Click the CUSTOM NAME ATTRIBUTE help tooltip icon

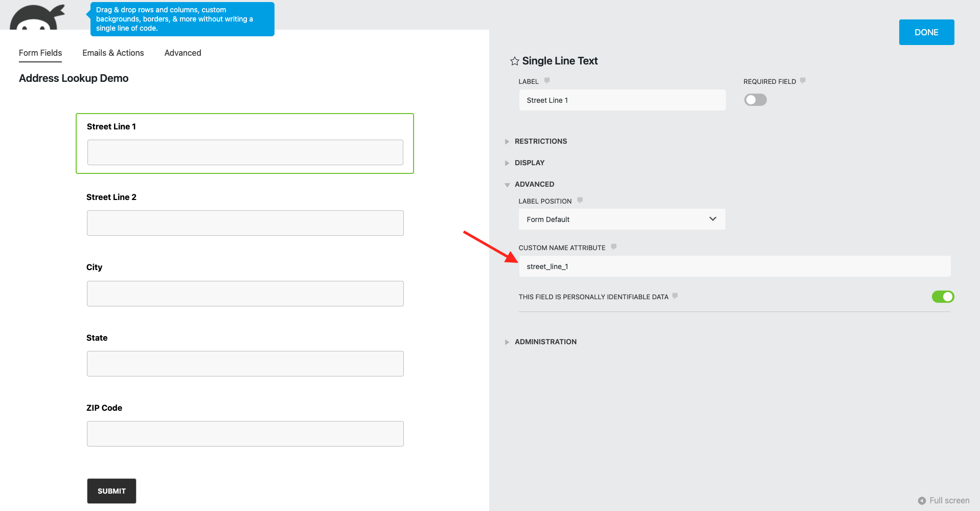tap(613, 247)
